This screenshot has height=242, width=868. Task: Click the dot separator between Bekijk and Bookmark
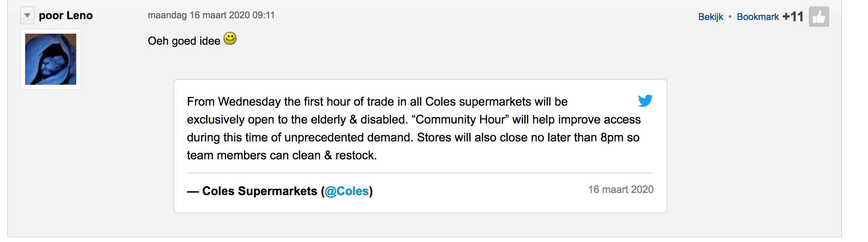click(x=730, y=17)
